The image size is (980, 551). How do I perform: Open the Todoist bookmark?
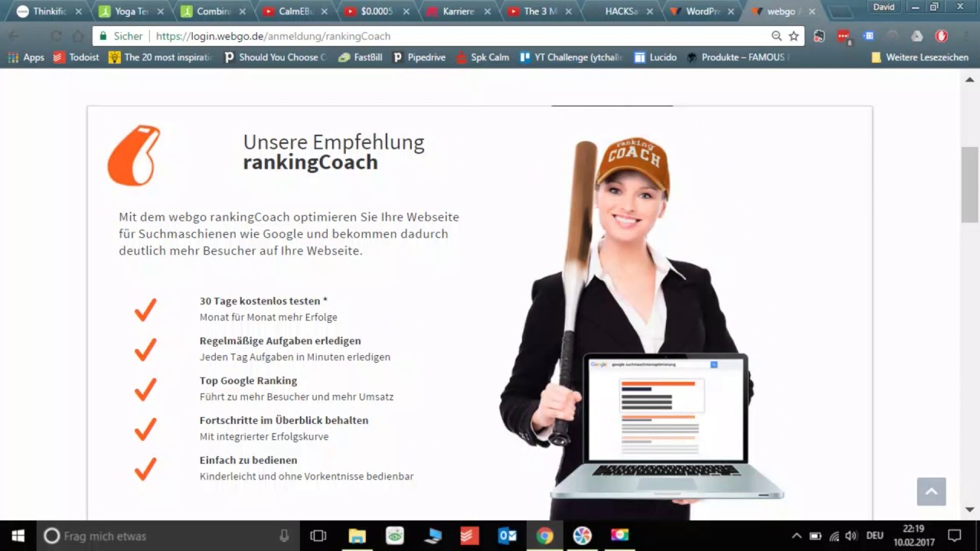point(76,57)
